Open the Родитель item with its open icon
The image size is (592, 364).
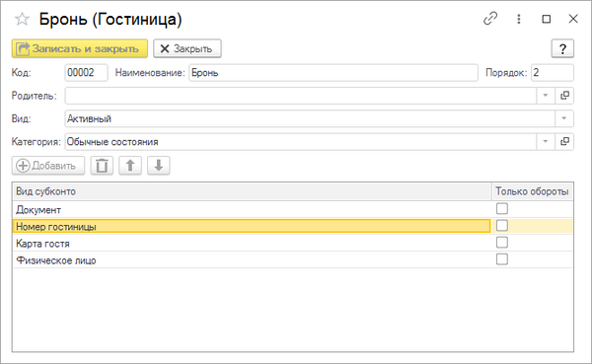pos(564,96)
